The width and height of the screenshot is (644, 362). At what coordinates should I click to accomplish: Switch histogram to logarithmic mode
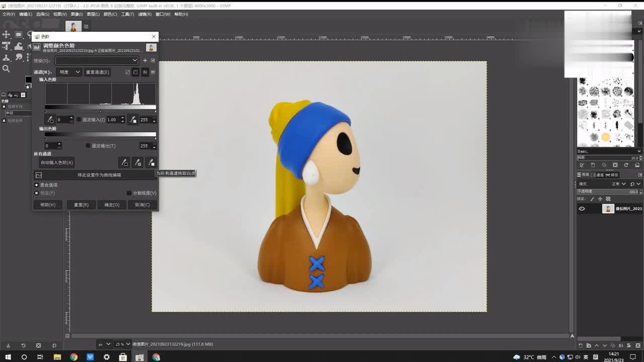(x=153, y=72)
